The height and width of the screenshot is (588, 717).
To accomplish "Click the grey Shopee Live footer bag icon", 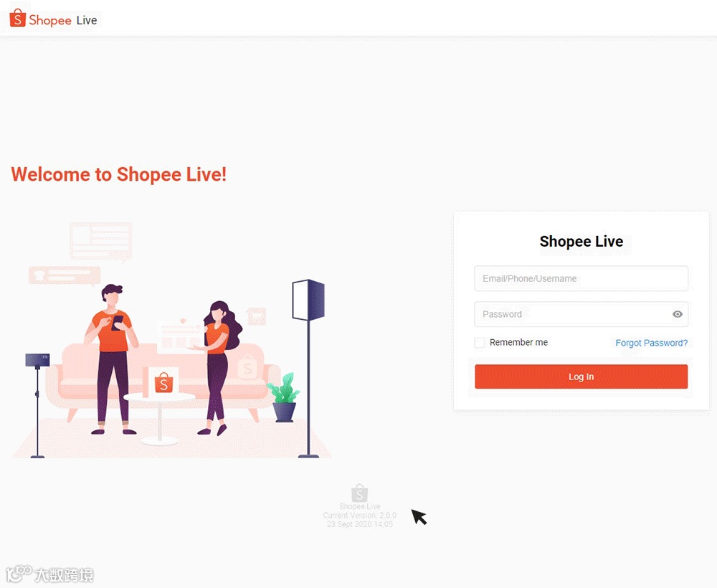I will [x=359, y=493].
